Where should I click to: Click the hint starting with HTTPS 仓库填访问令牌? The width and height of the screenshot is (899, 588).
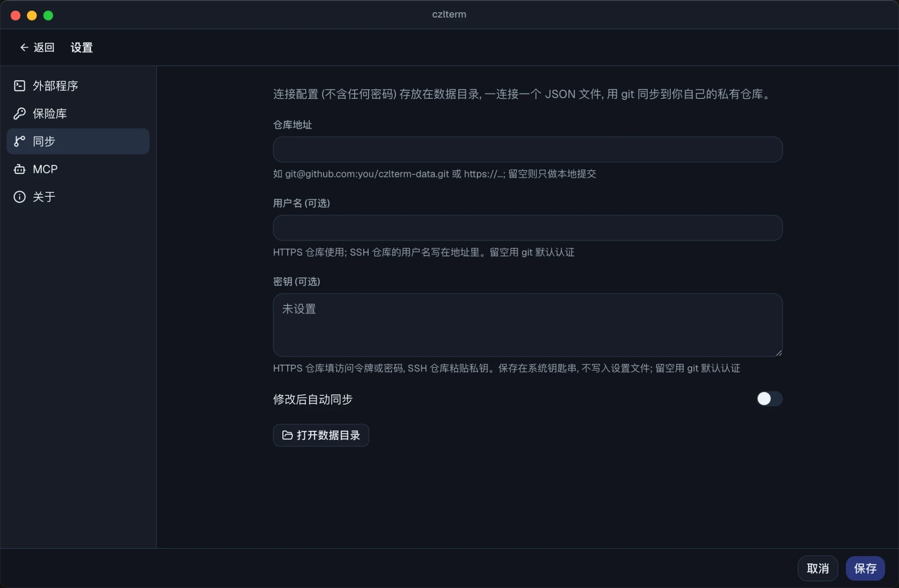click(x=507, y=368)
